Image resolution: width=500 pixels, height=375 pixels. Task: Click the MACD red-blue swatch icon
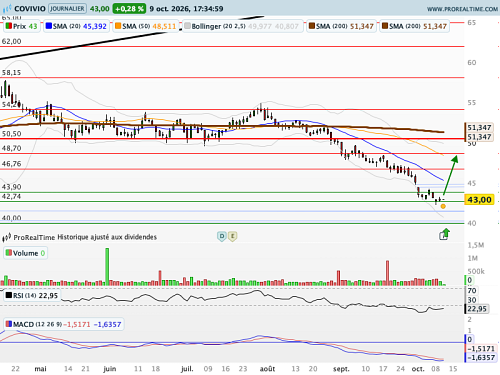[x=9, y=324]
